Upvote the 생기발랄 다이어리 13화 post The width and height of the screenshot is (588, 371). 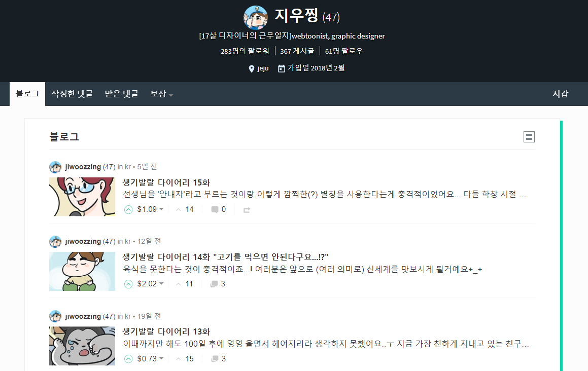(x=128, y=359)
